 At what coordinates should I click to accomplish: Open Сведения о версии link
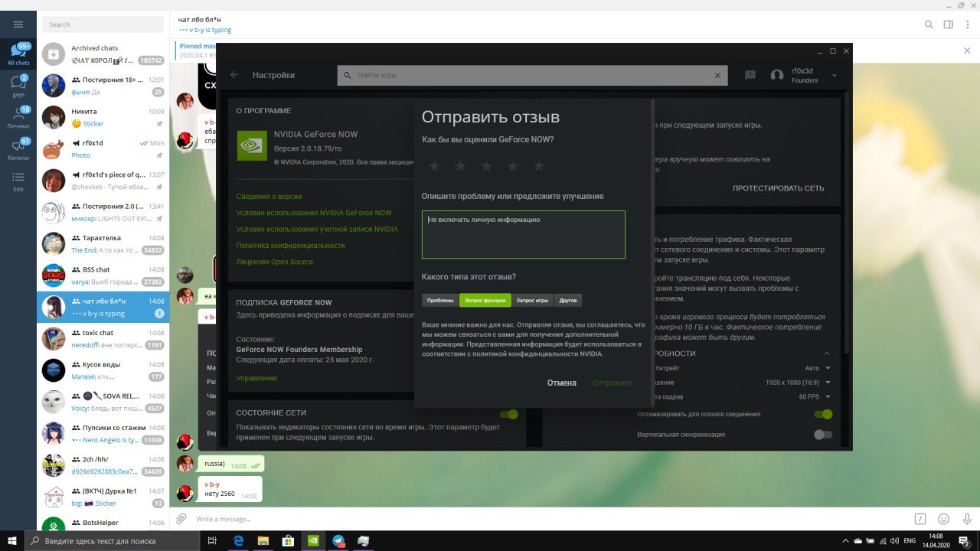coord(269,197)
